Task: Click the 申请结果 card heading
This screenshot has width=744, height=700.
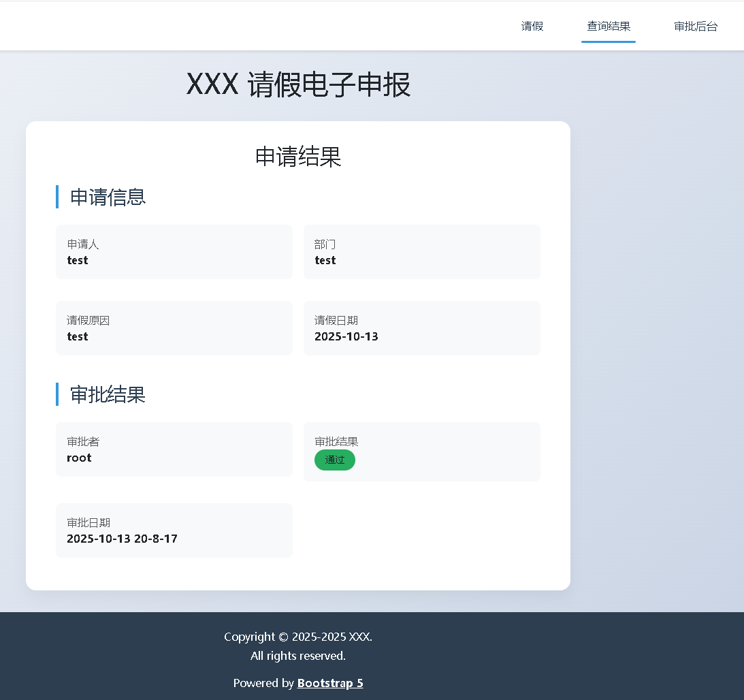Action: 297,157
